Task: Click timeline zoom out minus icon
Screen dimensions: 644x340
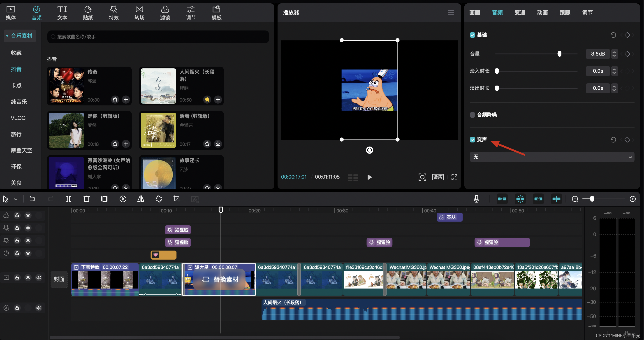Action: tap(575, 199)
